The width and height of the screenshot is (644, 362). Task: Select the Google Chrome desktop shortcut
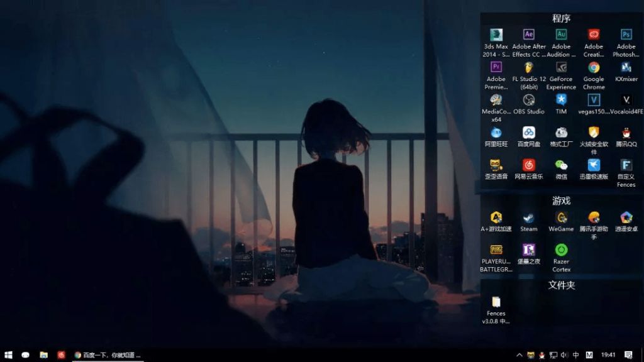594,68
